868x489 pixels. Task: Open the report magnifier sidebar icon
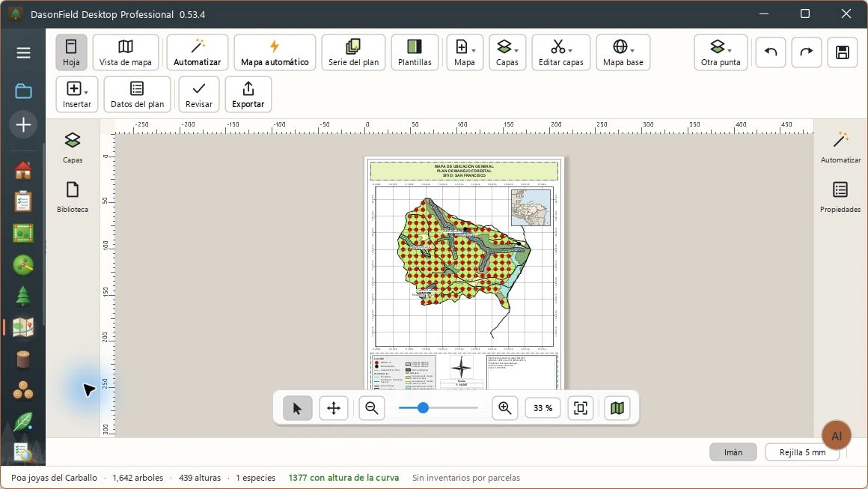(23, 453)
